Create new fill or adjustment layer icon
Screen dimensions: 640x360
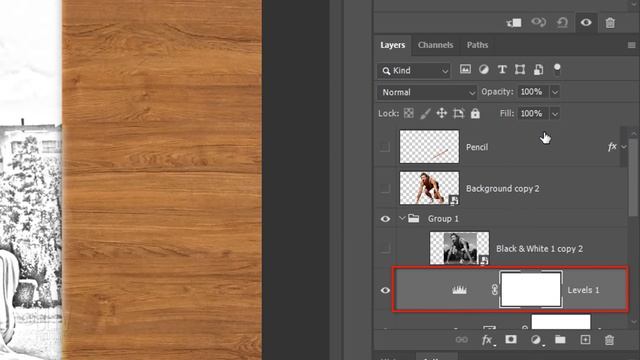tap(536, 340)
